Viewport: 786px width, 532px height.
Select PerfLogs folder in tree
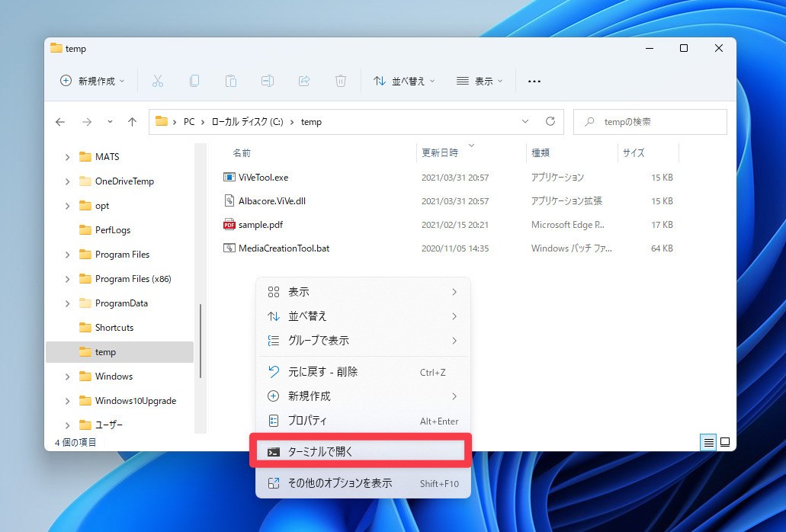113,230
